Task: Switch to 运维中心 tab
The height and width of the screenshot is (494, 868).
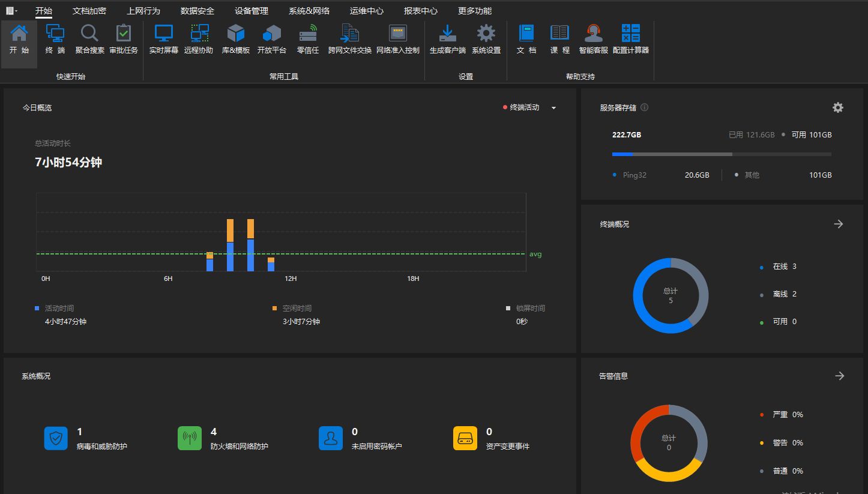Action: pos(367,11)
